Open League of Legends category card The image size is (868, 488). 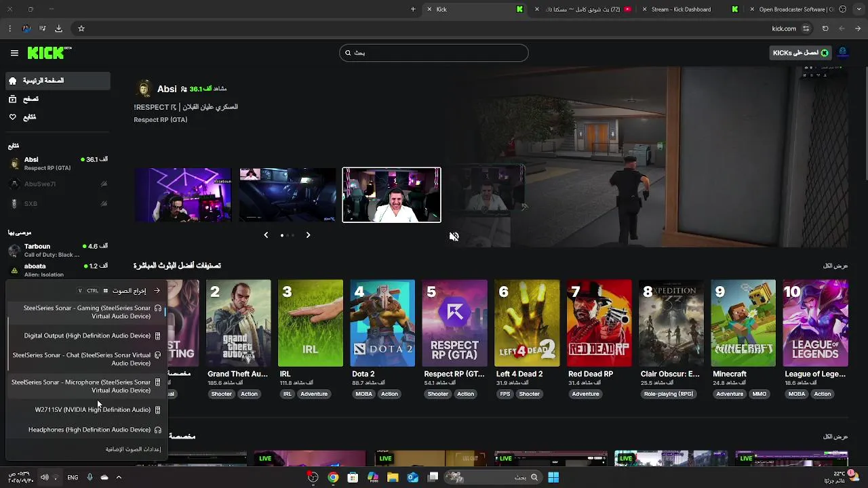(815, 323)
